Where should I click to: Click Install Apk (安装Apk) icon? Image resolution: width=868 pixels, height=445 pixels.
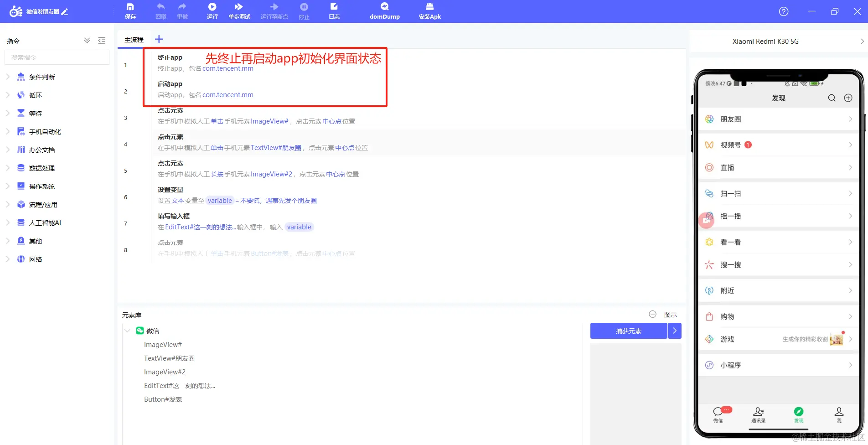(430, 11)
